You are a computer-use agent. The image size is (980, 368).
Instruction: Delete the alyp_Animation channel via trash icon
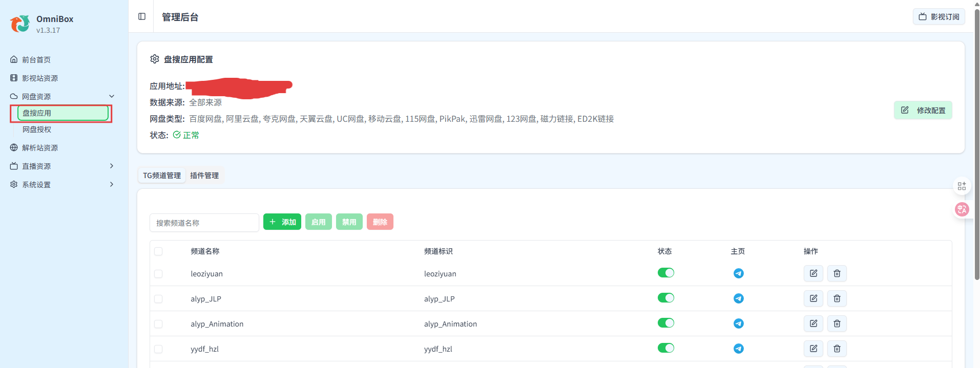[x=837, y=323]
